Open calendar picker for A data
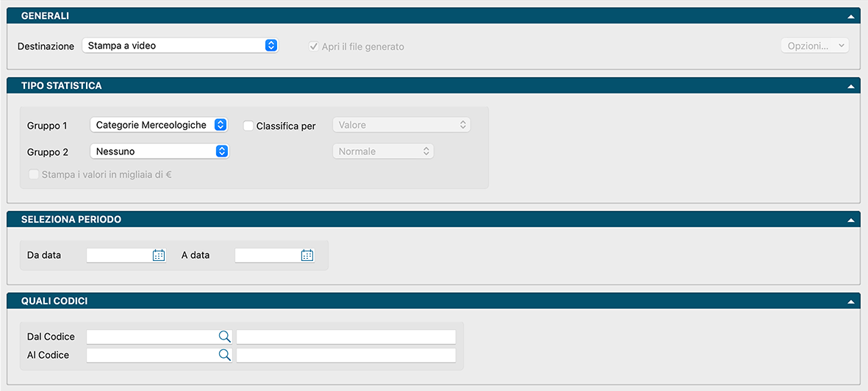Screen dimensions: 868x391 (x=307, y=255)
